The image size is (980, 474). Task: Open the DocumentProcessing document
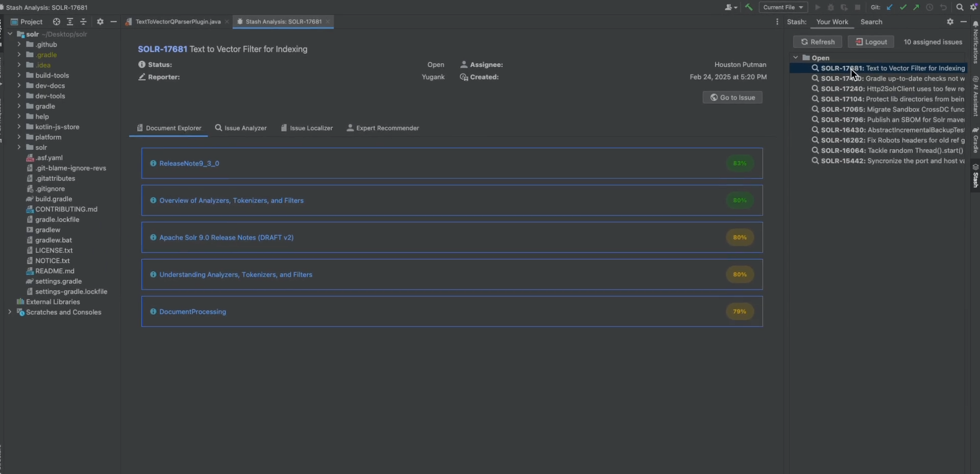pos(192,312)
